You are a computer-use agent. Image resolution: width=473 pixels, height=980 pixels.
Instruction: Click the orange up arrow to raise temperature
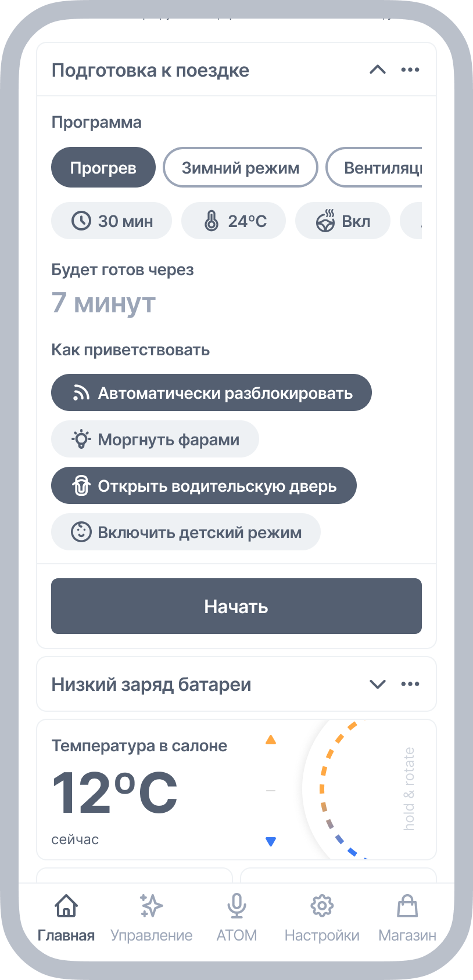[x=271, y=740]
